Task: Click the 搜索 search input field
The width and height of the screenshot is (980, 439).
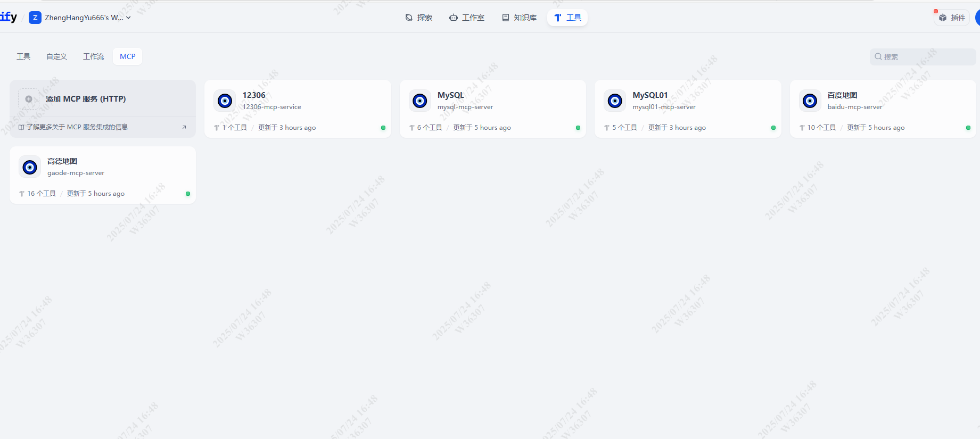Action: point(926,57)
